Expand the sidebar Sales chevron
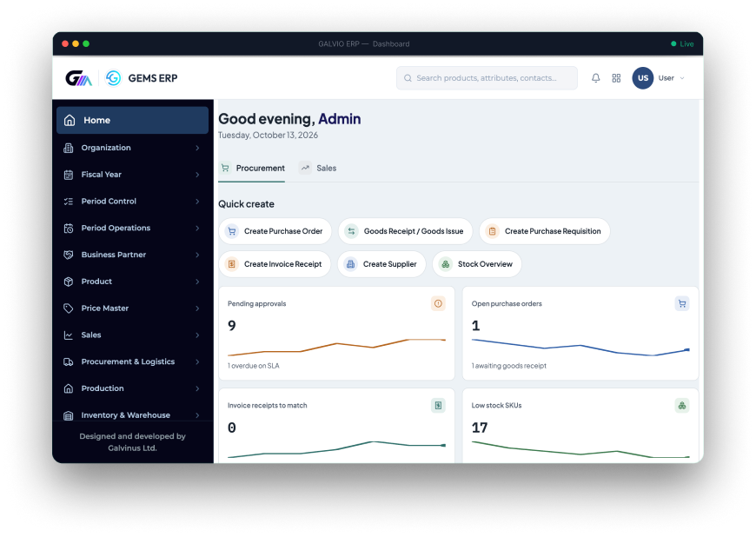Image resolution: width=756 pixels, height=537 pixels. (x=197, y=335)
